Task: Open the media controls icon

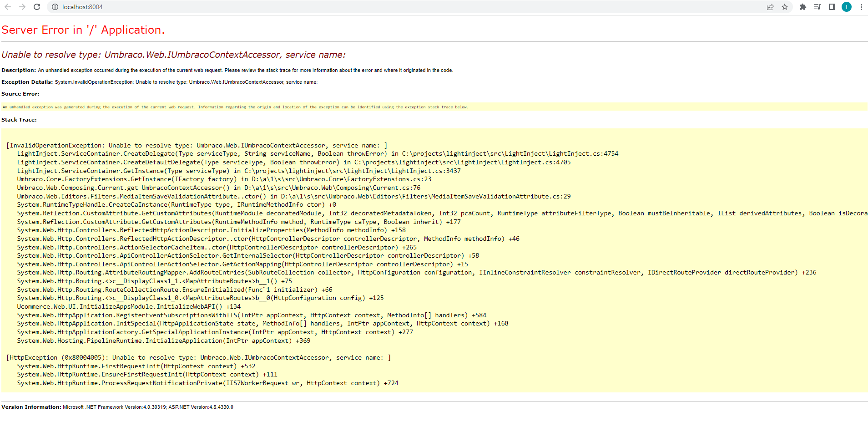Action: (818, 7)
